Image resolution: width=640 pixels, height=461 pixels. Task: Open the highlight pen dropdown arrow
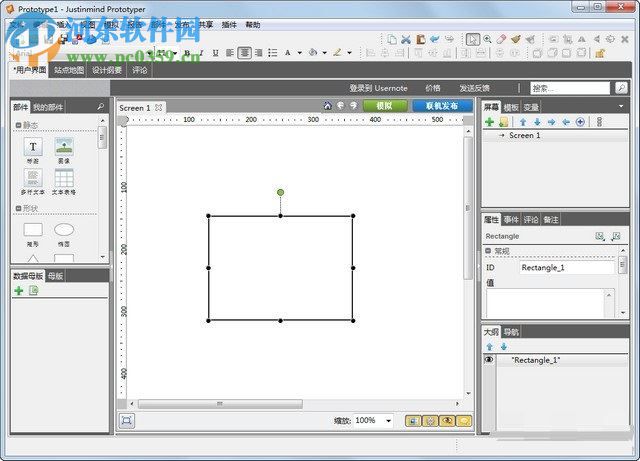click(x=349, y=53)
